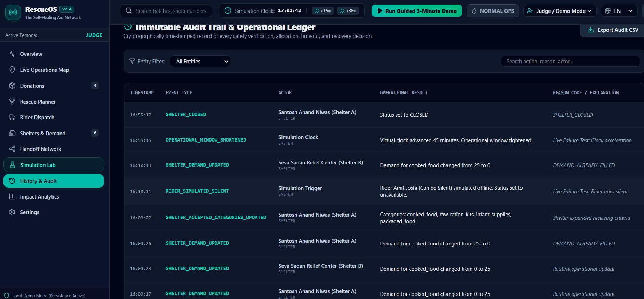Click the Shelters & Demand building icon
644x299 pixels.
[x=12, y=133]
